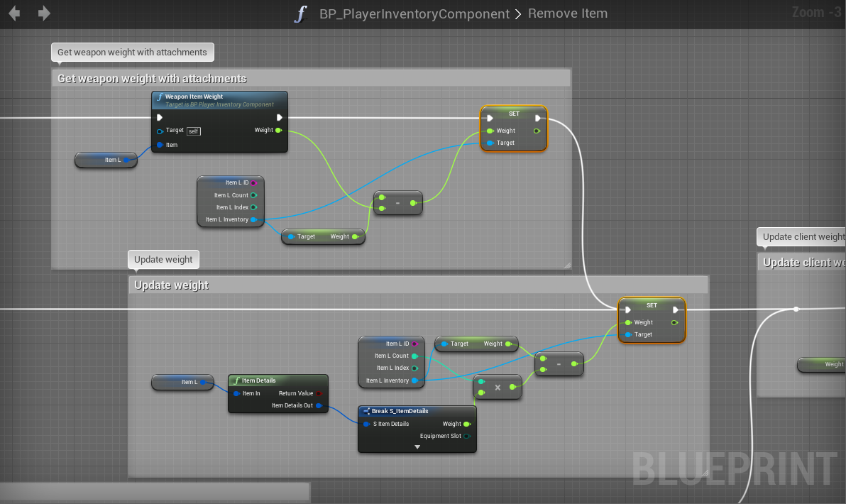846x504 pixels.
Task: Select Remove Item in the breadcrumb
Action: [x=568, y=14]
